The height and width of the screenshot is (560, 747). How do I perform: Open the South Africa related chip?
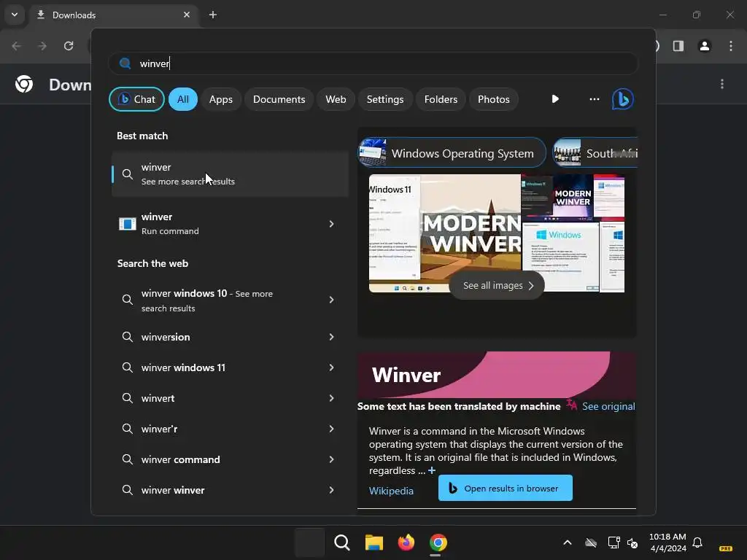pyautogui.click(x=595, y=153)
